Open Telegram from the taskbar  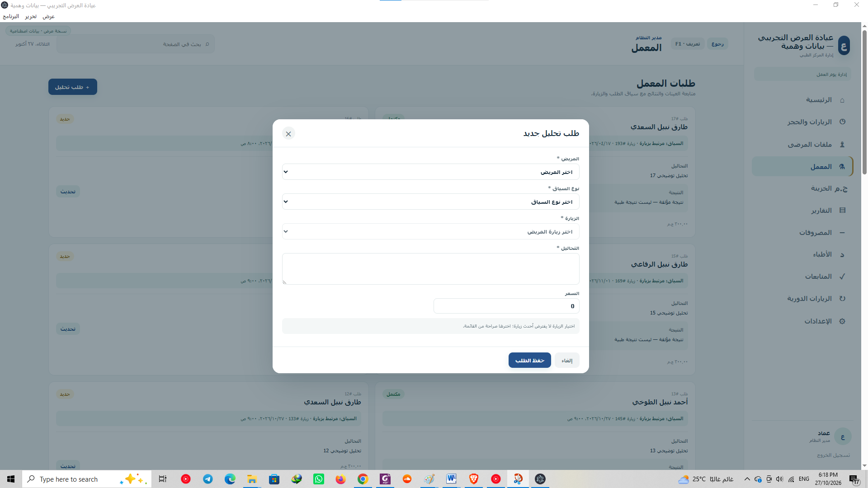208,479
